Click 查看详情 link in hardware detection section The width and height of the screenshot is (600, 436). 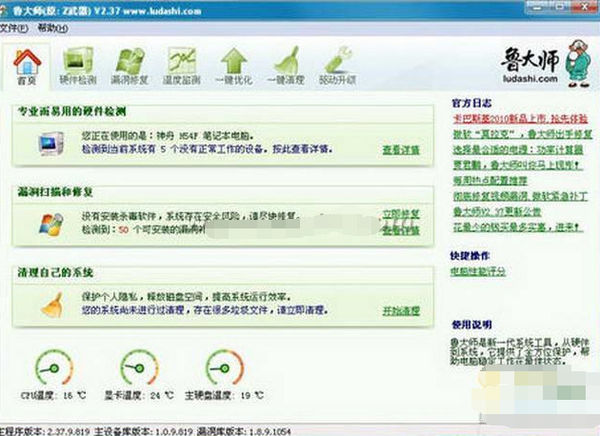(x=400, y=150)
